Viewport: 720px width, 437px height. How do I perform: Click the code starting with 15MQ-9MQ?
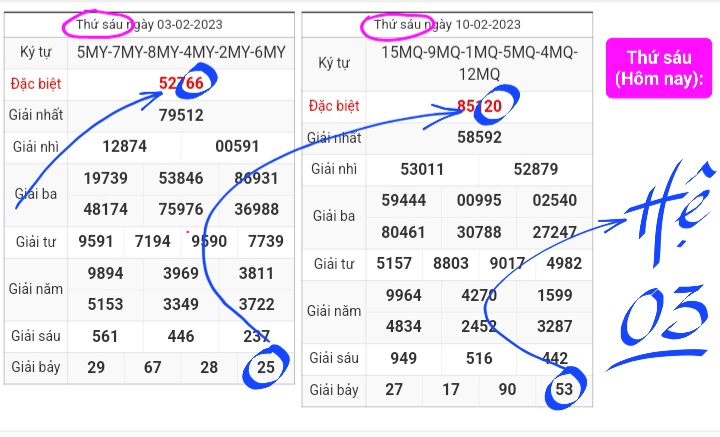click(x=479, y=63)
